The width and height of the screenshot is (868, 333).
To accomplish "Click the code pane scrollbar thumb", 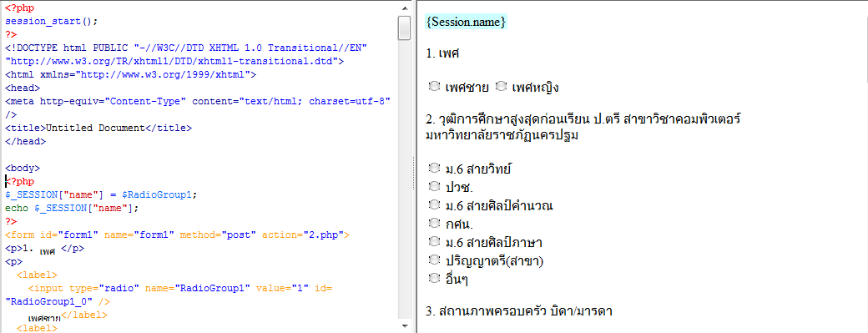I will pos(404,28).
